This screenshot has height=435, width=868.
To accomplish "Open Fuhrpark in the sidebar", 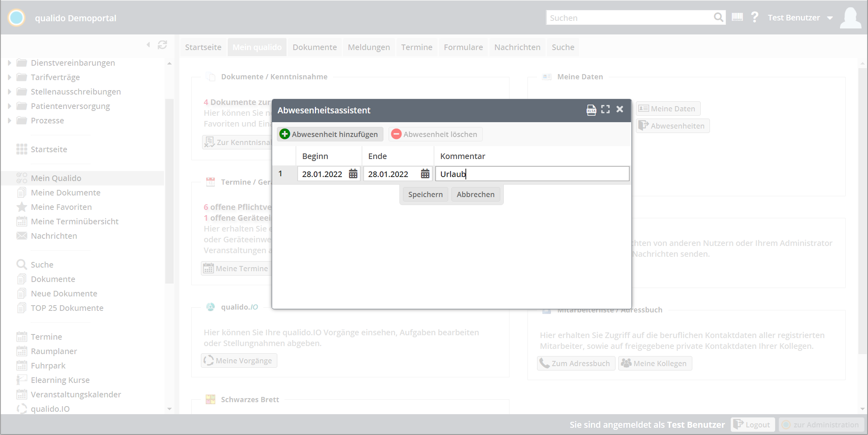I will 48,366.
